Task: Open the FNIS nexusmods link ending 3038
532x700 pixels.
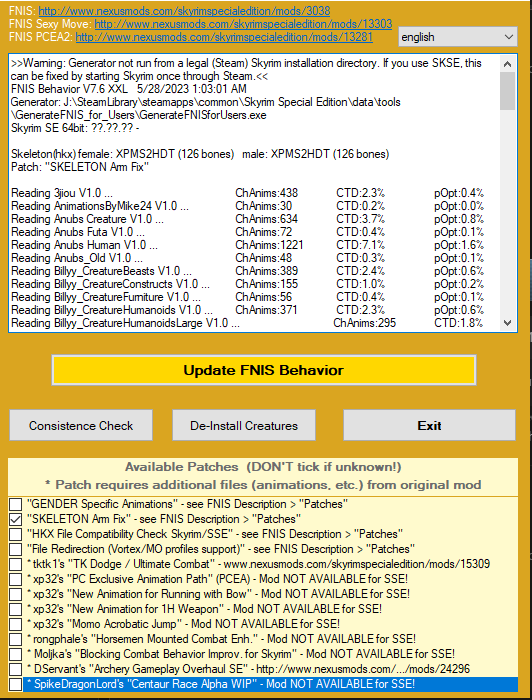Action: point(184,11)
